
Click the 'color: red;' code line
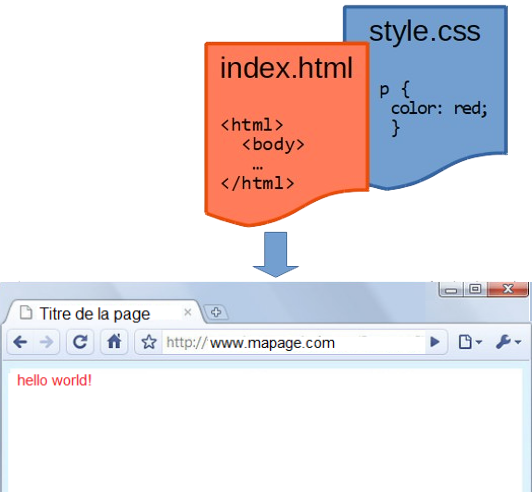tap(439, 109)
